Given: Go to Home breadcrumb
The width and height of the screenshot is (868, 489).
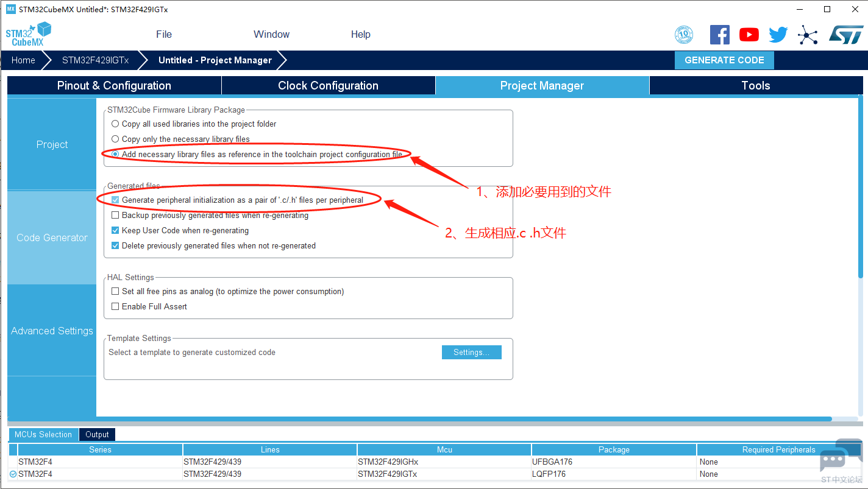Looking at the screenshot, I should point(23,60).
